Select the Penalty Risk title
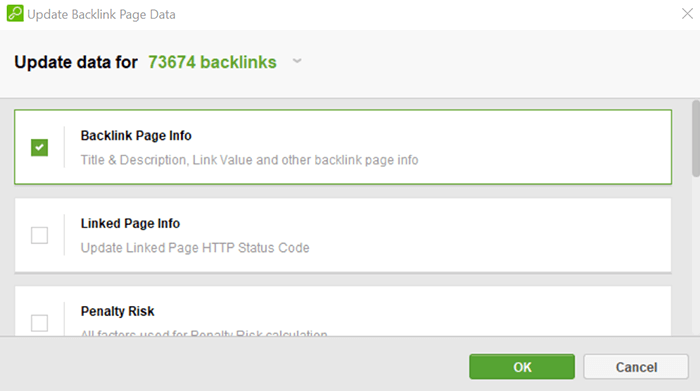The image size is (700, 391). pos(117,311)
